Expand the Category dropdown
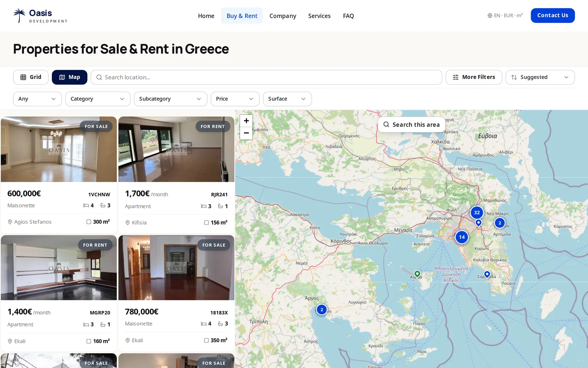This screenshot has height=368, width=588. (98, 99)
